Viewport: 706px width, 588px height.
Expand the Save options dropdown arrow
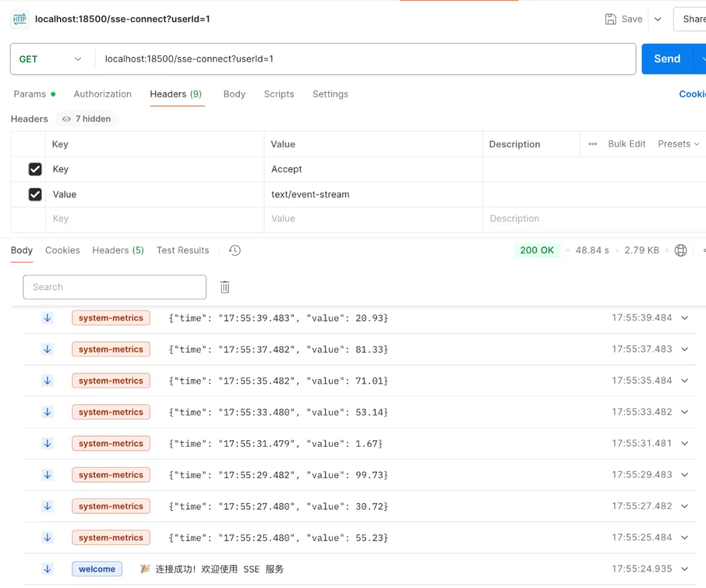click(658, 19)
